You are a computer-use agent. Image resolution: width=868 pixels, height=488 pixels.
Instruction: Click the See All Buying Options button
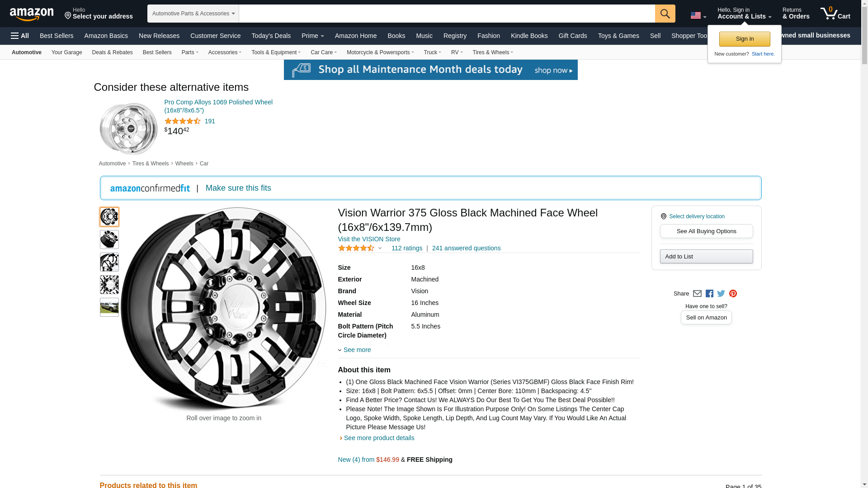[x=706, y=231]
